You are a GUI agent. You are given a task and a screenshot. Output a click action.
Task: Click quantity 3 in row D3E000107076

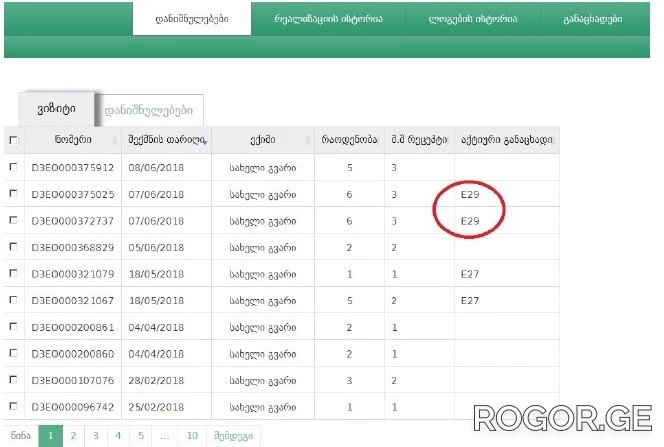coord(349,381)
